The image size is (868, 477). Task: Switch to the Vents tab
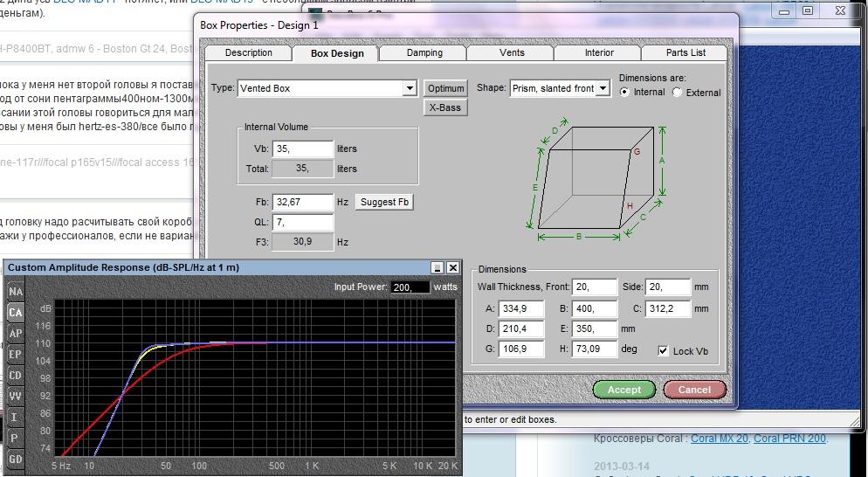pos(512,52)
